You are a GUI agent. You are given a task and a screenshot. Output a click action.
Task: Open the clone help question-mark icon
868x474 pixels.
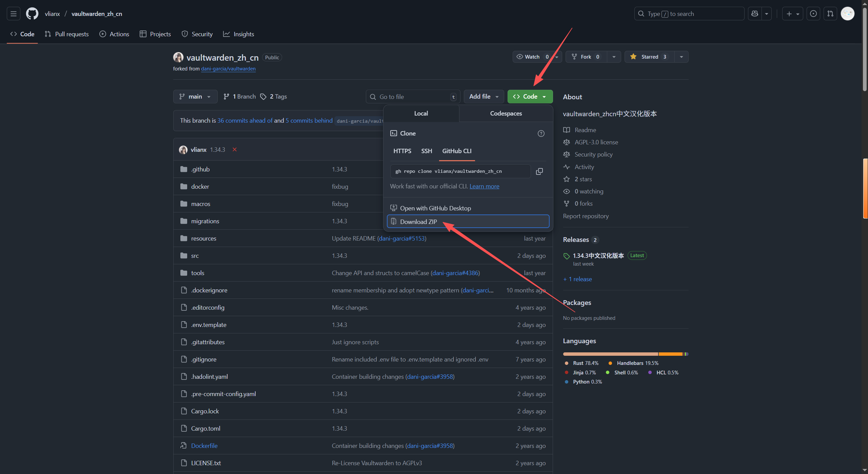(541, 133)
